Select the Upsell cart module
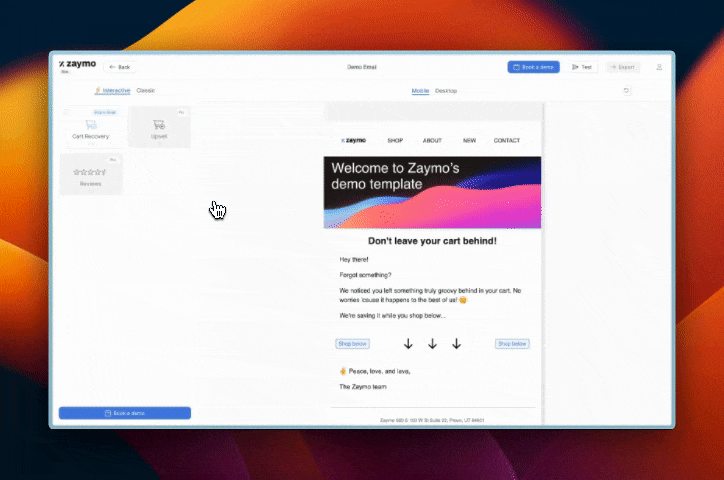Image resolution: width=724 pixels, height=480 pixels. [159, 127]
